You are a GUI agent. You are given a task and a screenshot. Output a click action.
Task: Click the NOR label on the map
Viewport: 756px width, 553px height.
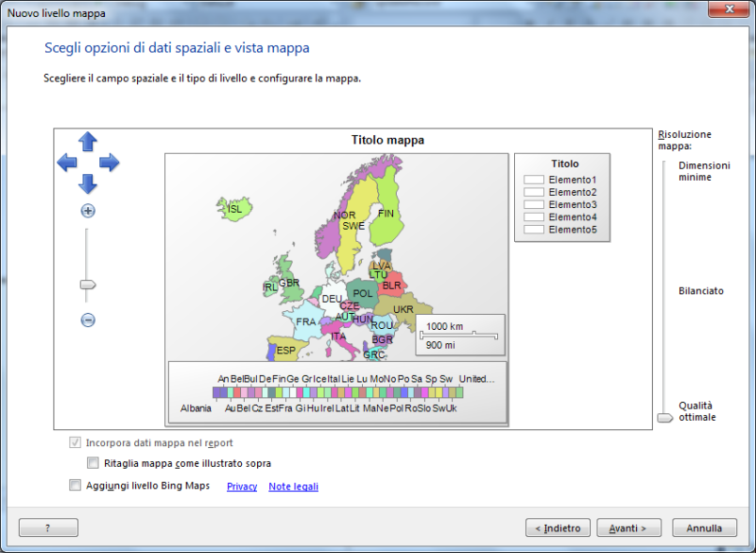344,215
